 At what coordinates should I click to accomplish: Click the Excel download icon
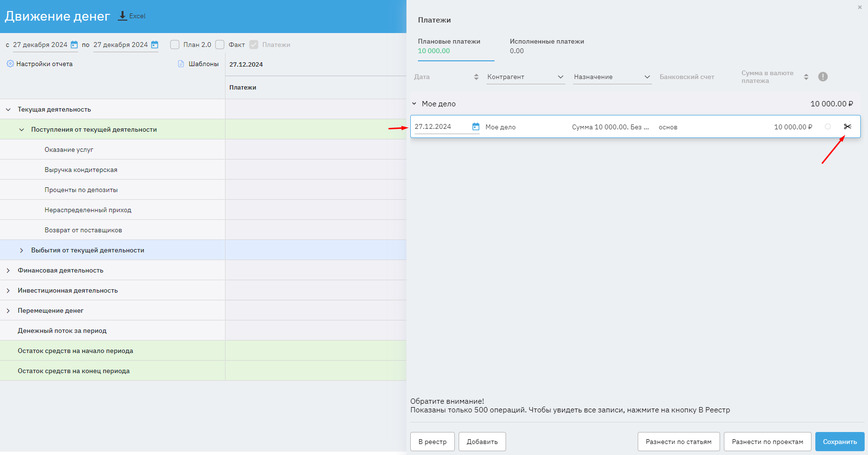tap(123, 16)
